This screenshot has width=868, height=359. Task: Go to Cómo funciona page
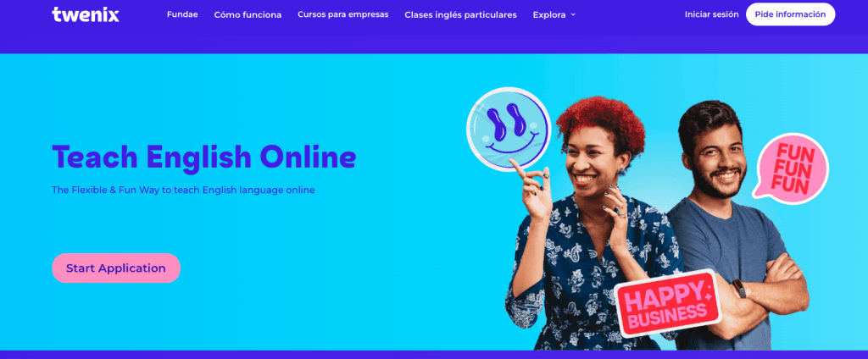point(248,15)
